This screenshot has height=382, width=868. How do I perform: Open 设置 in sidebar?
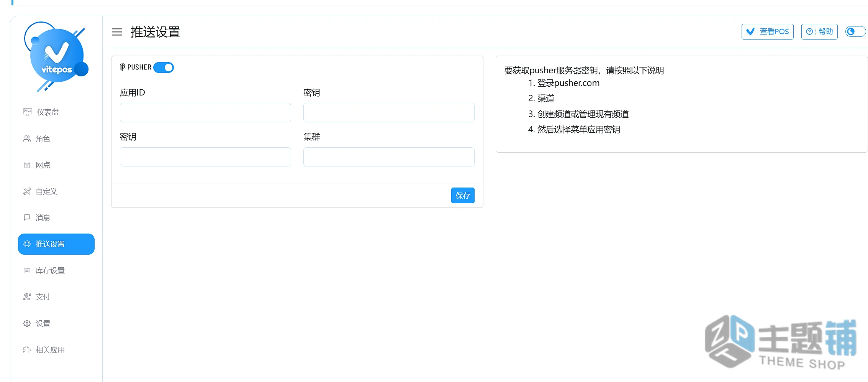[56, 323]
